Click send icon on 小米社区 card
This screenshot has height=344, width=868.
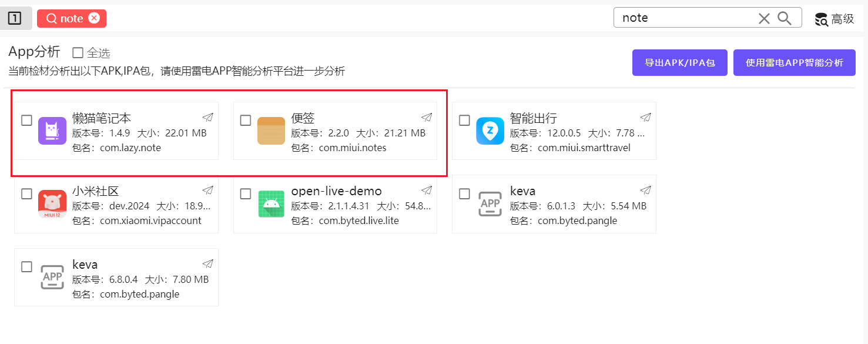207,190
